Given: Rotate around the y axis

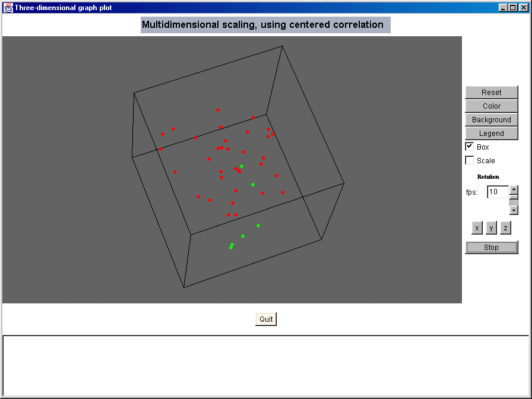Looking at the screenshot, I should pyautogui.click(x=491, y=228).
